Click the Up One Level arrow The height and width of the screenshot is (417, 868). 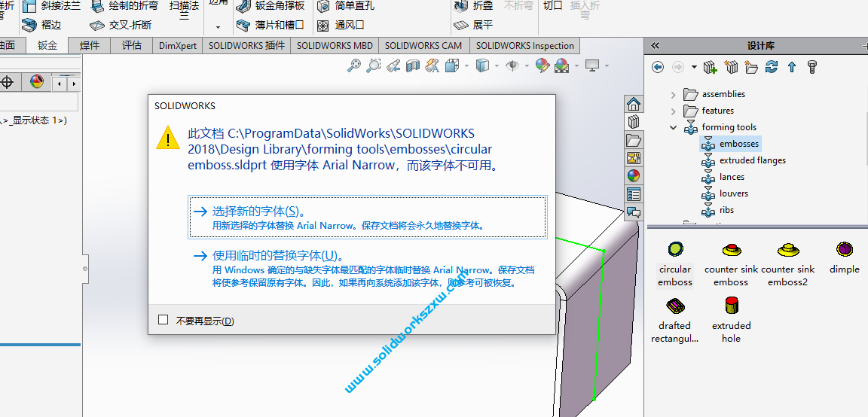(x=792, y=67)
